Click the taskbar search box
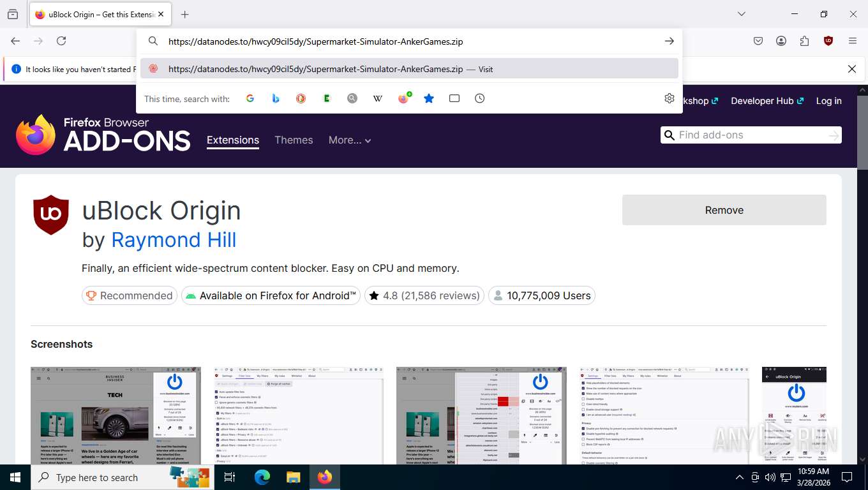 pyautogui.click(x=123, y=477)
